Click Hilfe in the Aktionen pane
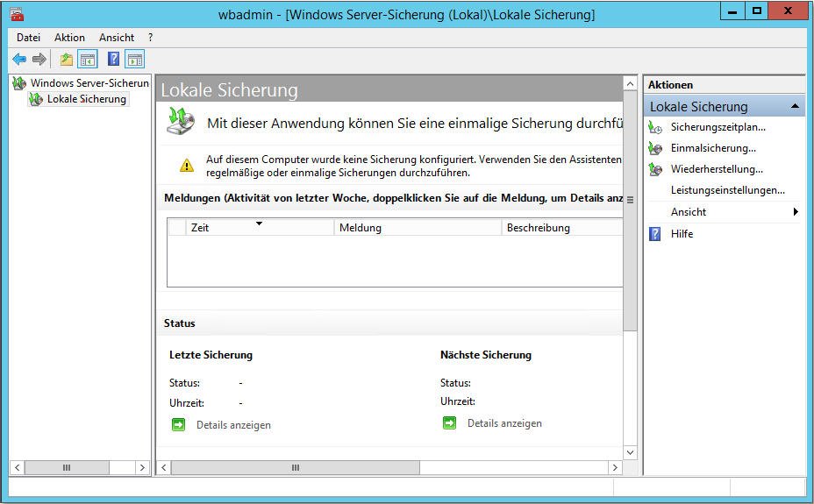 pyautogui.click(x=682, y=234)
